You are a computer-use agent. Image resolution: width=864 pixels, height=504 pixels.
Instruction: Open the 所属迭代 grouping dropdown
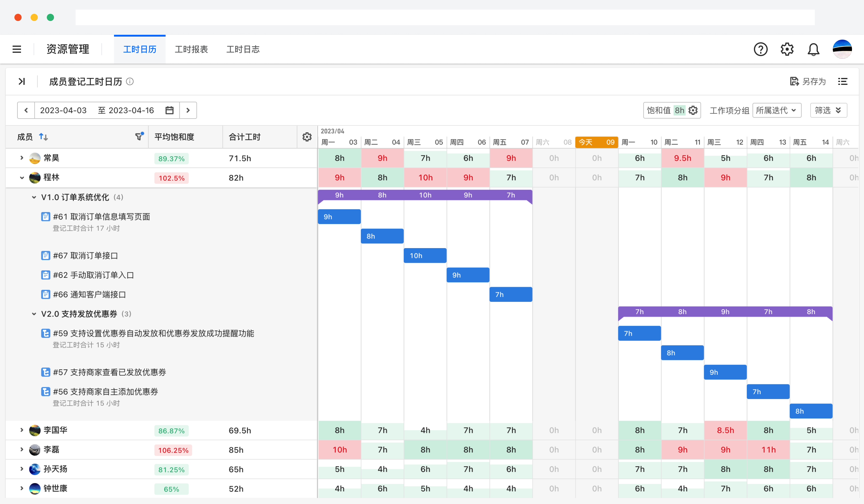(x=776, y=110)
